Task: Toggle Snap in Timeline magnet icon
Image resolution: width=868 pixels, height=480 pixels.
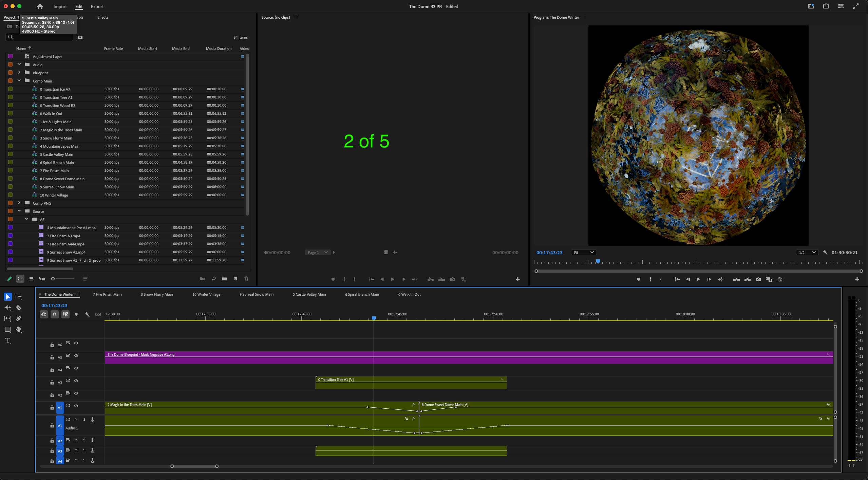Action: 55,314
